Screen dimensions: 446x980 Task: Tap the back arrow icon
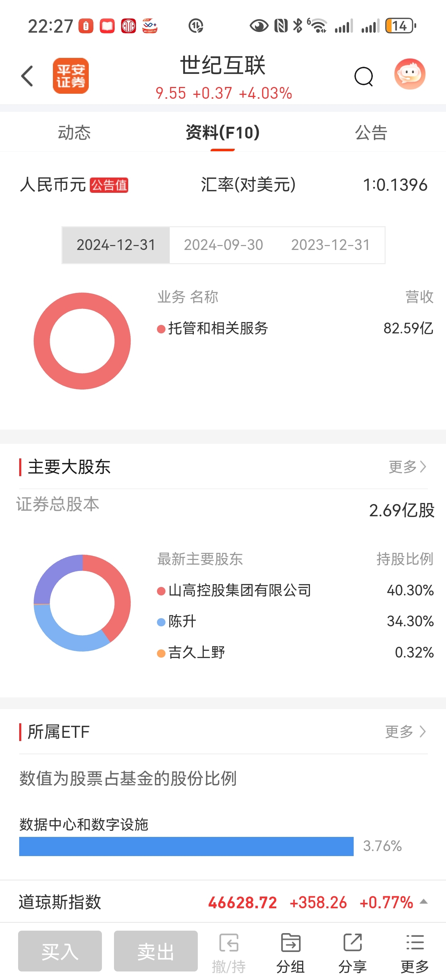point(27,76)
